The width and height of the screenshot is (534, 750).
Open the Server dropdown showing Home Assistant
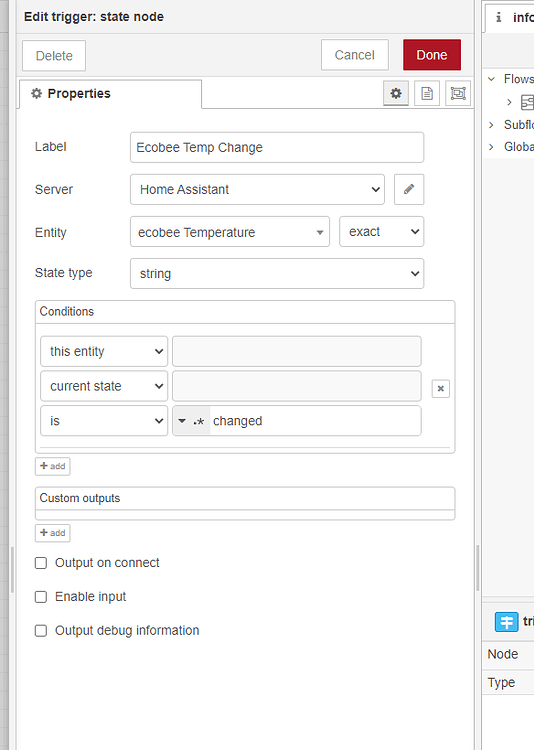(x=257, y=189)
